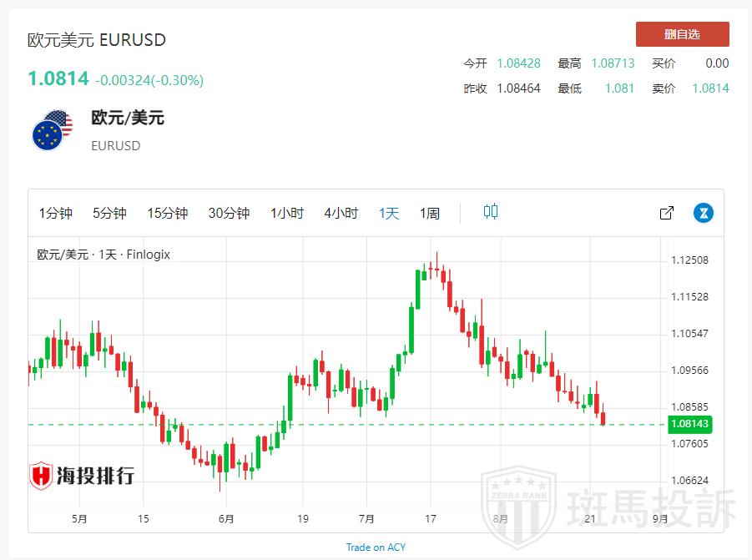Select the 1分钟 timeframe

[56, 214]
